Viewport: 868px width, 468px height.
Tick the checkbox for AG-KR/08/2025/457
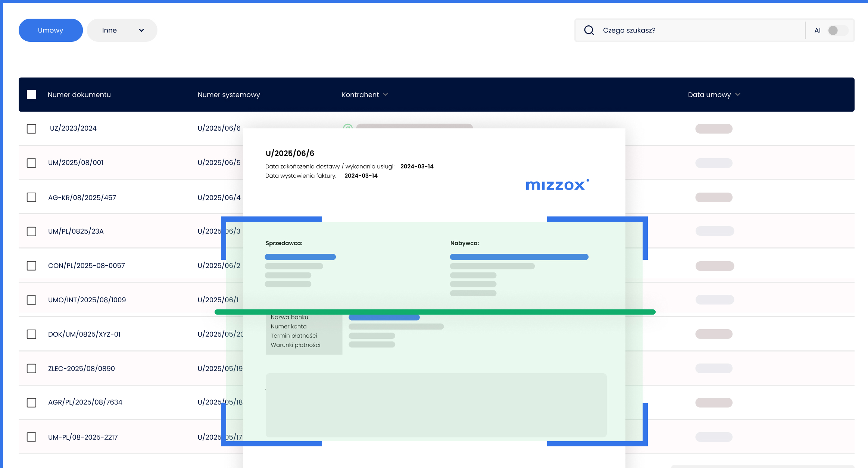tap(32, 197)
